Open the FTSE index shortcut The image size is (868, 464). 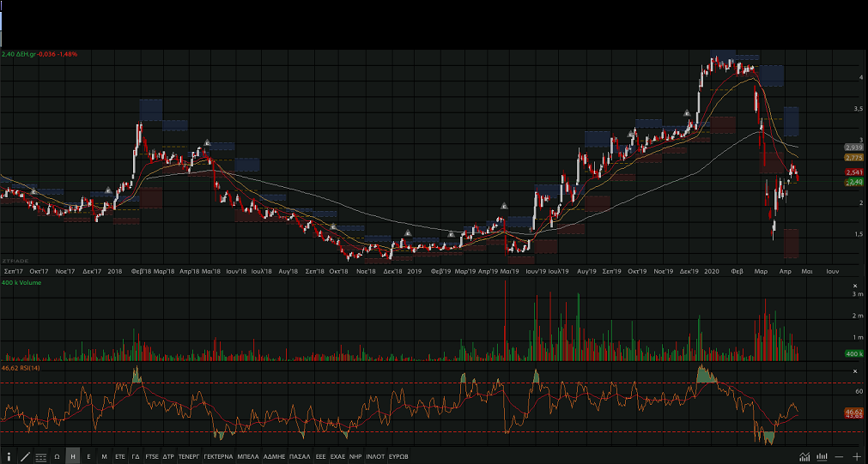[x=152, y=456]
